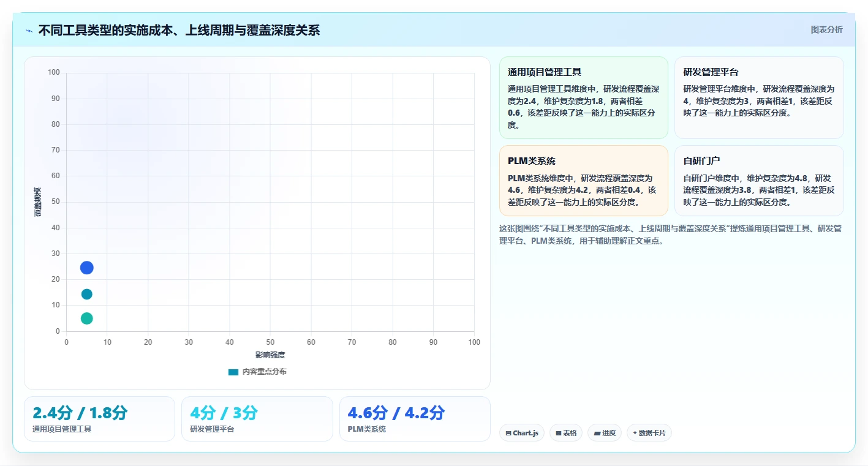The height and width of the screenshot is (466, 868).
Task: Click the 数据卡片 tag chip
Action: 649,433
